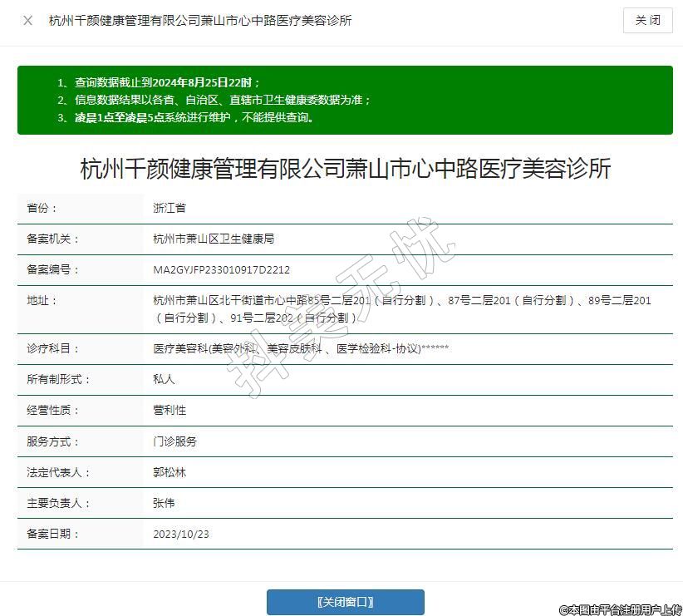683x616 pixels.
Task: Select the 营利性 business nature value
Action: (170, 411)
